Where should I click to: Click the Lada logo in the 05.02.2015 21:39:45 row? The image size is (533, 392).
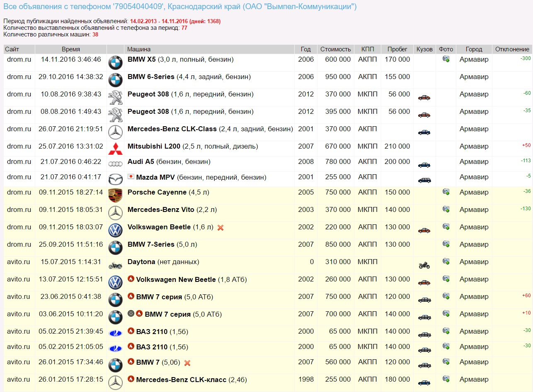115,333
